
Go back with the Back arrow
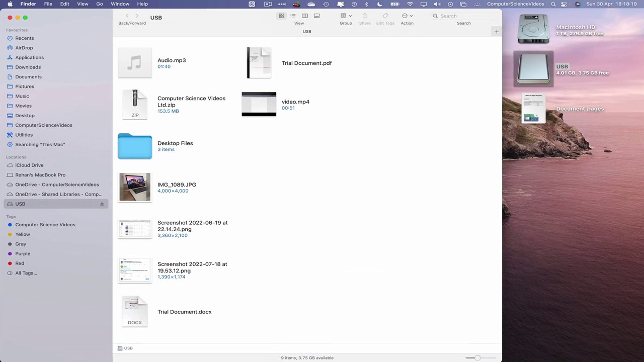pos(127,16)
